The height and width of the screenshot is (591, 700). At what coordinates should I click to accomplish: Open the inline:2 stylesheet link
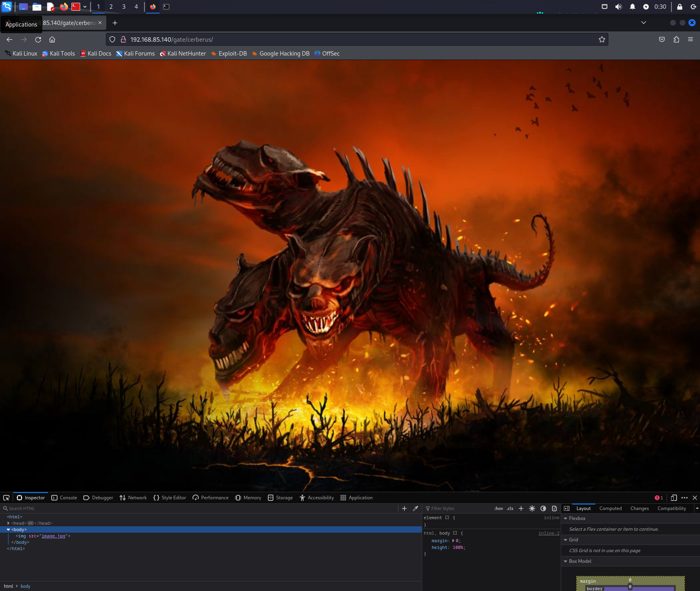click(x=548, y=533)
